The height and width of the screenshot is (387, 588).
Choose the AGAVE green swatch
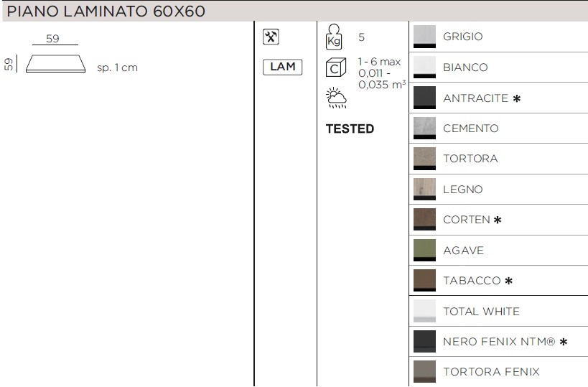pos(424,251)
